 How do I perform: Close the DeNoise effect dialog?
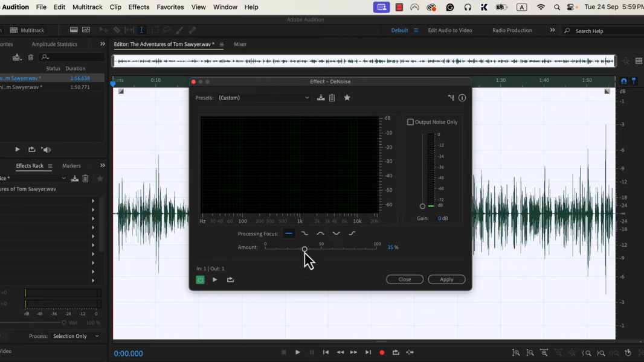coord(405,279)
